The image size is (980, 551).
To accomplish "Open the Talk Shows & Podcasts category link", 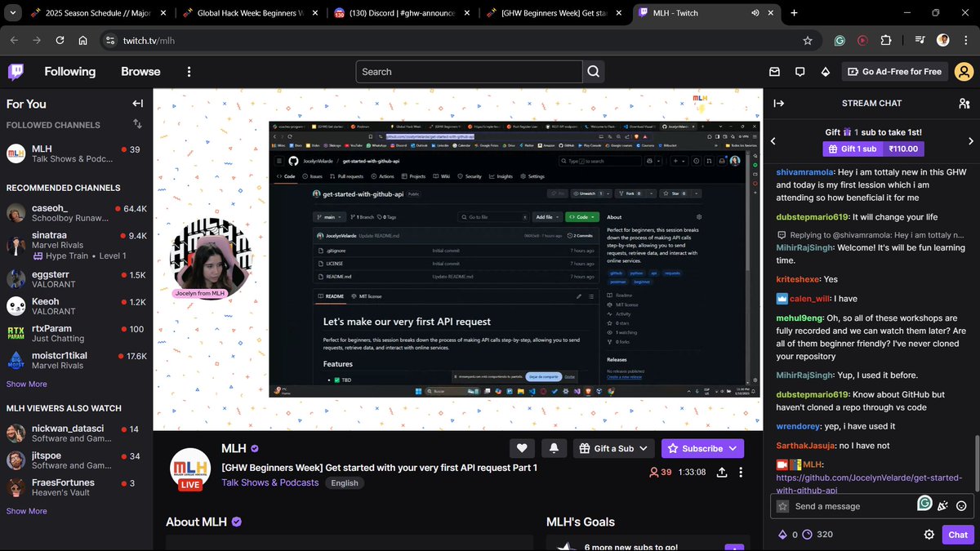I will (x=270, y=482).
